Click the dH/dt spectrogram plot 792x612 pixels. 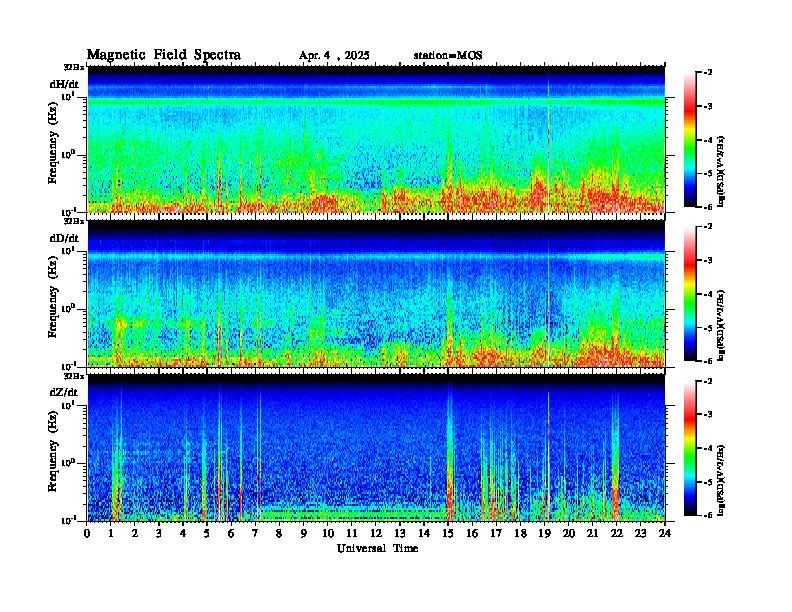pos(376,139)
